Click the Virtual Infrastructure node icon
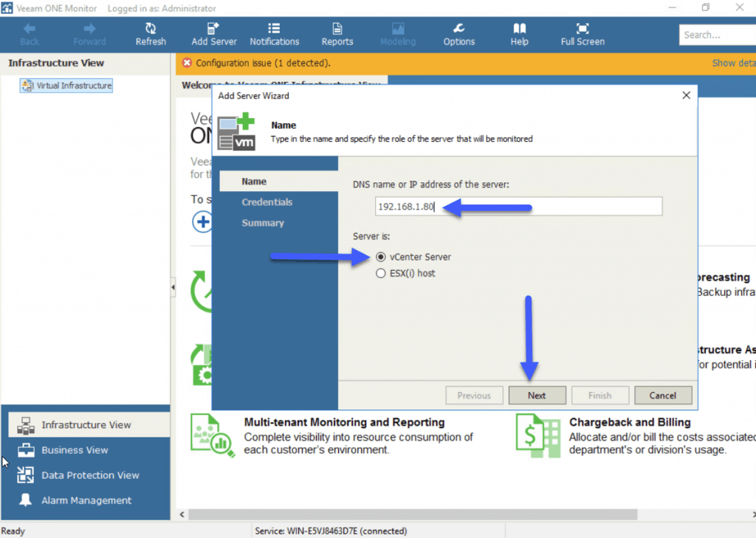Screen dimensions: 756x538 (27, 86)
